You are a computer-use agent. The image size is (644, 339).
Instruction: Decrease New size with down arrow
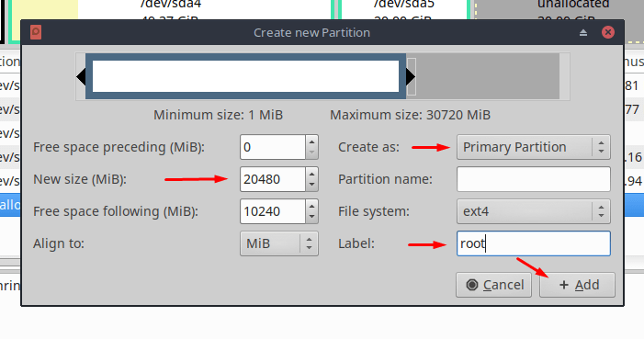click(x=311, y=185)
